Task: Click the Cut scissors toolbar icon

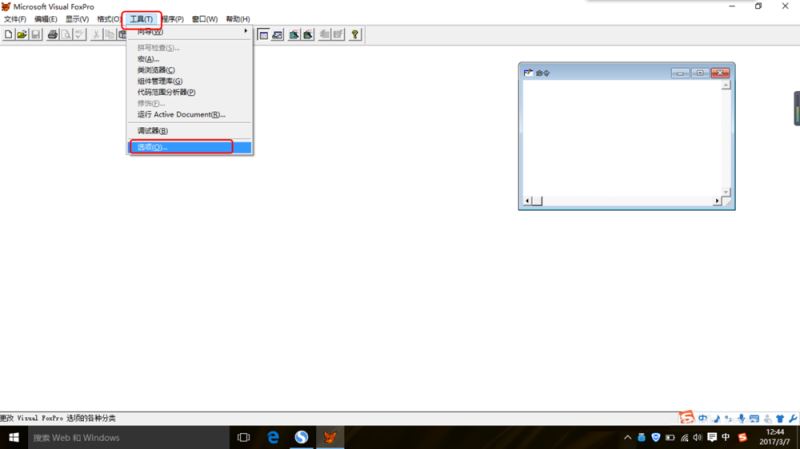Action: 96,35
